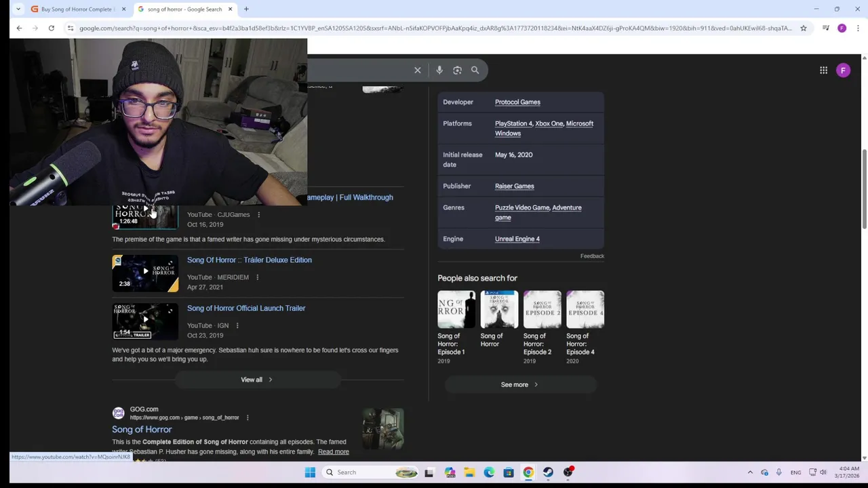The image size is (868, 488).
Task: Open more options for GOG.com result
Action: pyautogui.click(x=248, y=418)
